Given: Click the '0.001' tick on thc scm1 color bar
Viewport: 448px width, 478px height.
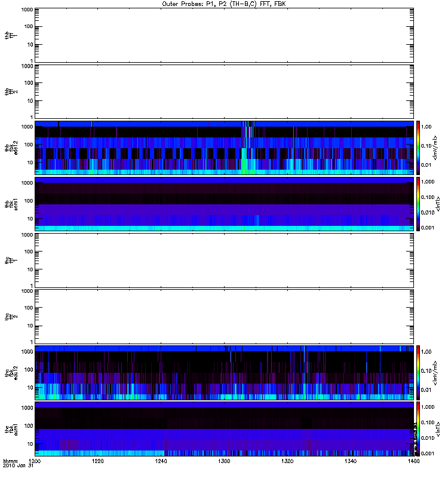Looking at the screenshot, I should click(428, 454).
